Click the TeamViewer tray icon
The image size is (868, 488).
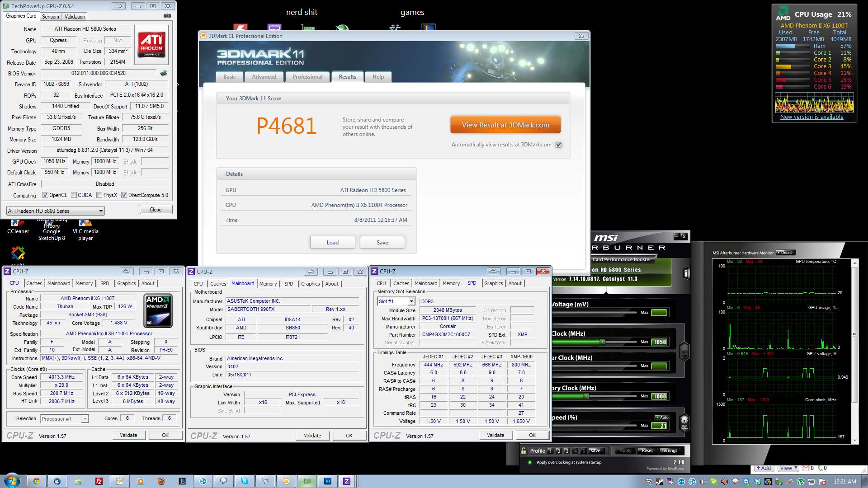pyautogui.click(x=746, y=482)
